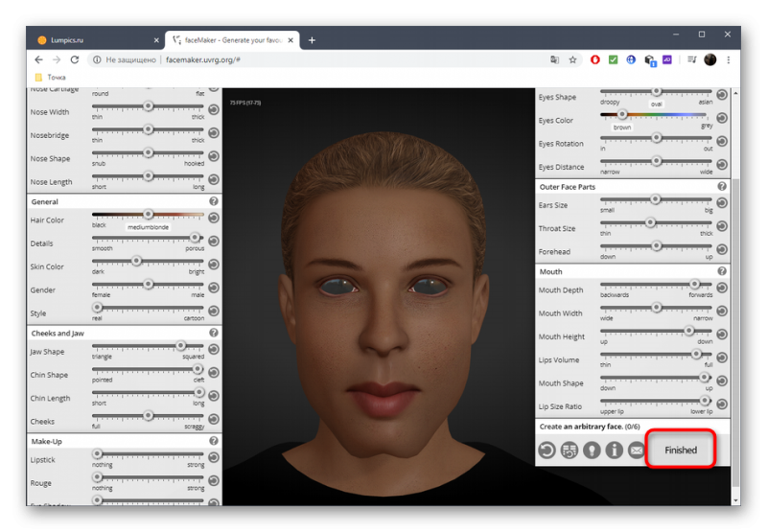Reset the Nose Width slider icon
Viewport: 767px width, 532px height.
pyautogui.click(x=214, y=109)
